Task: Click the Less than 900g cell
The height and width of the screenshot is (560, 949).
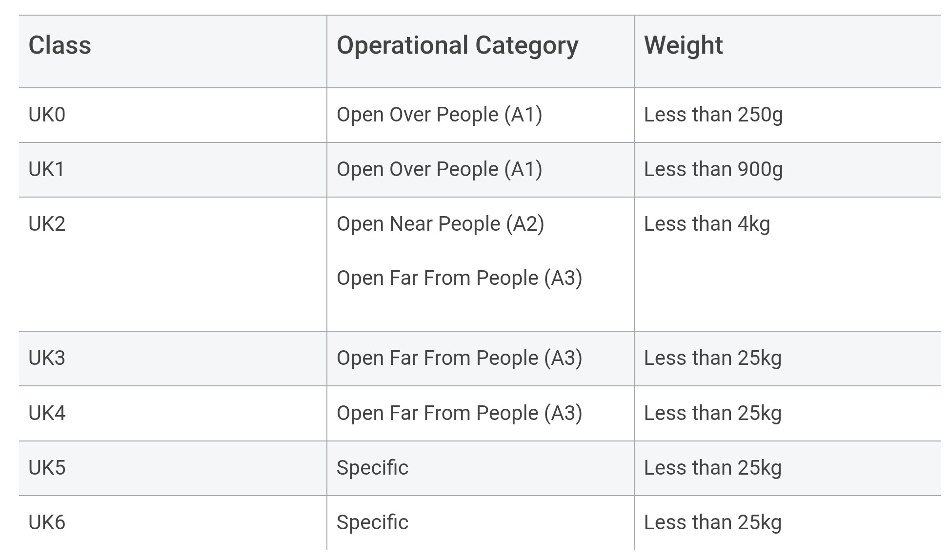Action: (713, 170)
